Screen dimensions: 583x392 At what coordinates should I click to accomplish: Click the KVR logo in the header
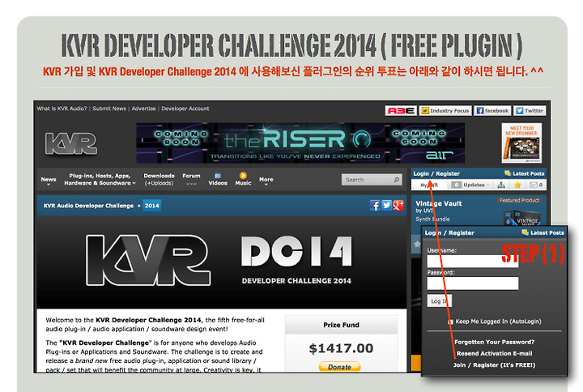click(x=71, y=143)
